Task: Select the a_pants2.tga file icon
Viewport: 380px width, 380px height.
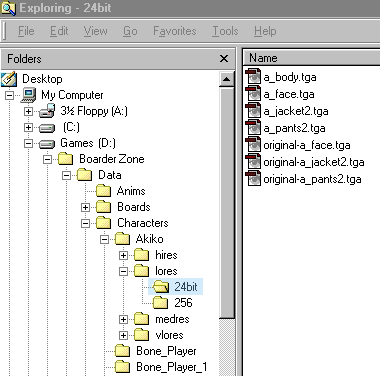Action: click(x=253, y=128)
